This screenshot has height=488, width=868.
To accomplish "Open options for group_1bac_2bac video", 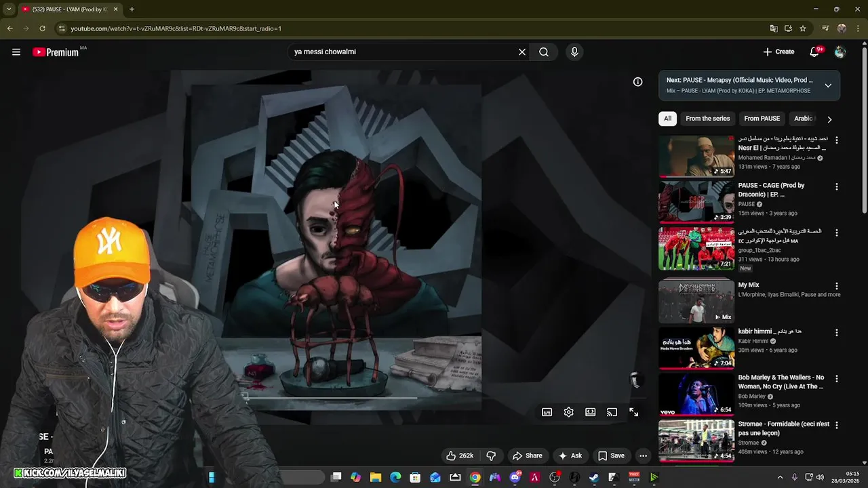I will (836, 232).
